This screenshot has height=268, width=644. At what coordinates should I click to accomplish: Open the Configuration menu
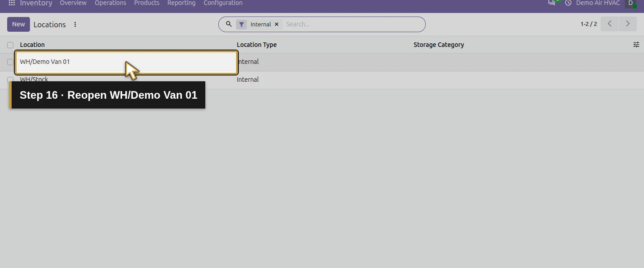223,3
